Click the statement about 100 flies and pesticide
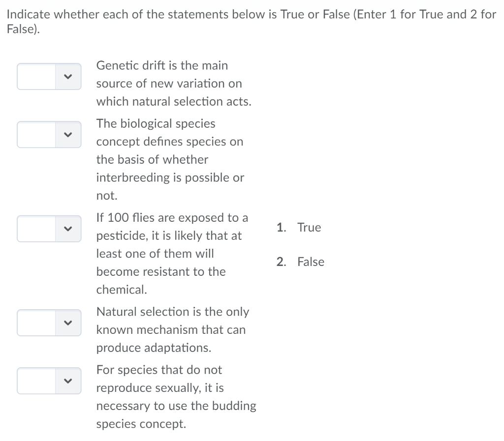The width and height of the screenshot is (504, 441). (172, 253)
